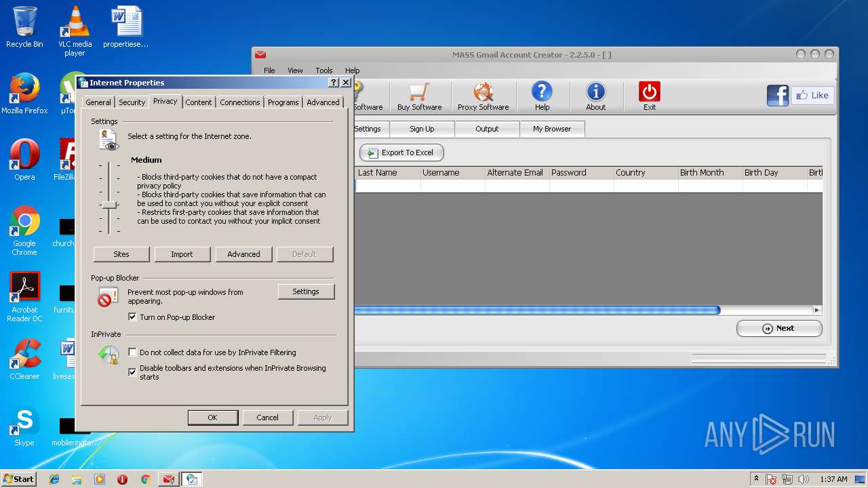Image resolution: width=868 pixels, height=488 pixels.
Task: Click Cancel in Internet Properties
Action: (x=267, y=418)
